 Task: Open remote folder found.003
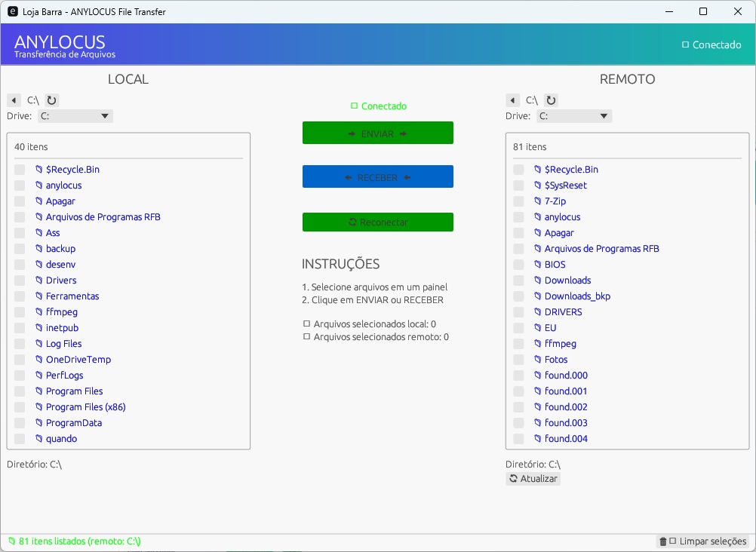(566, 423)
